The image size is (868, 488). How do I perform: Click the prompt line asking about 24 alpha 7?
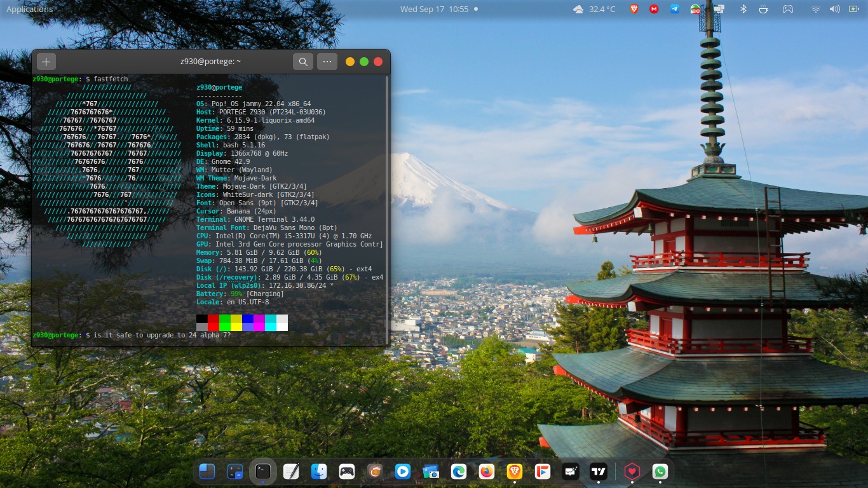tap(132, 335)
